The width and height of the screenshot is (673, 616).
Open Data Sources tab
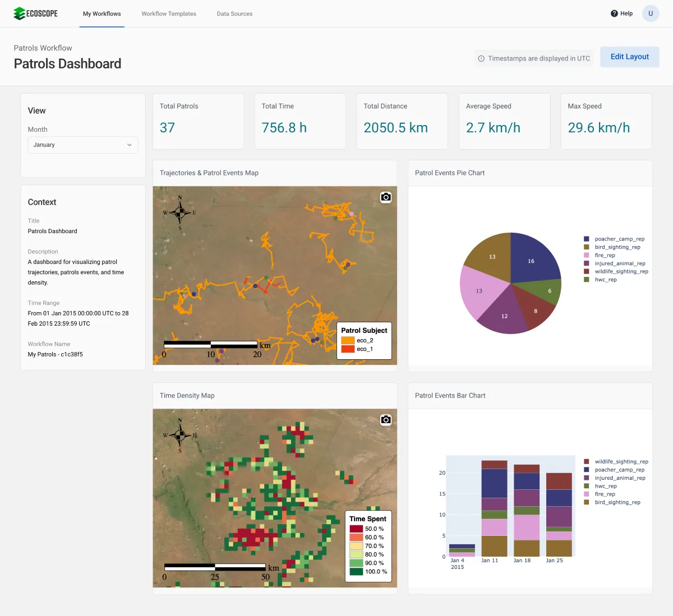coord(234,13)
